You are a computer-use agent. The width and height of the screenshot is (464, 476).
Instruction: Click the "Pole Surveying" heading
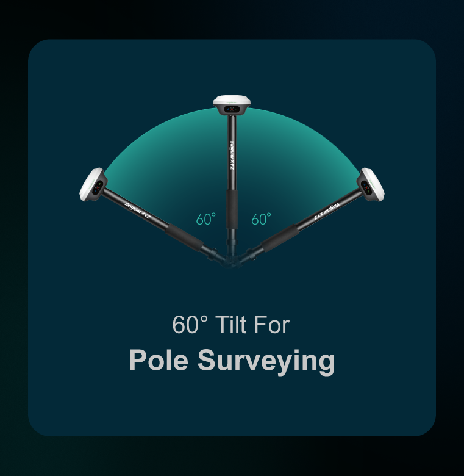pyautogui.click(x=232, y=361)
